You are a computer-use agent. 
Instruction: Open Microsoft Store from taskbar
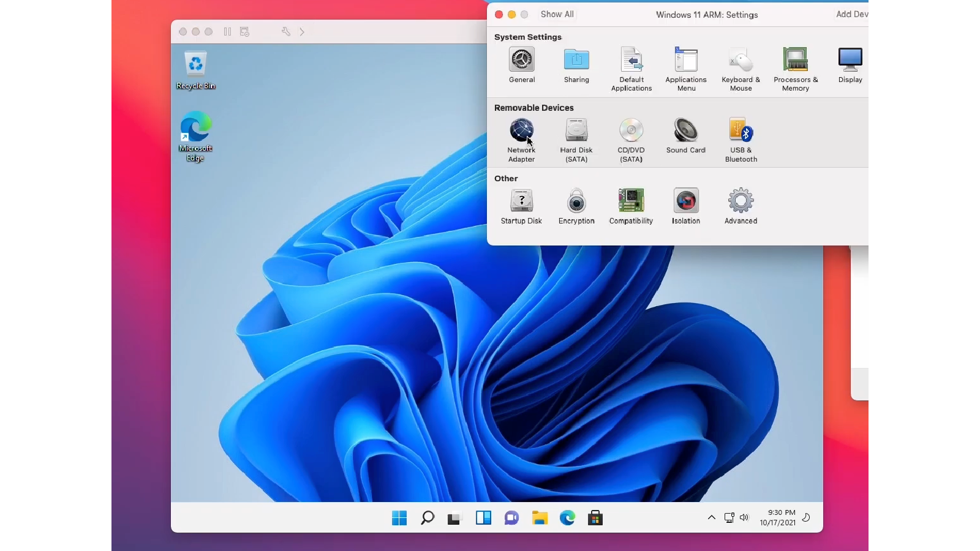(595, 518)
